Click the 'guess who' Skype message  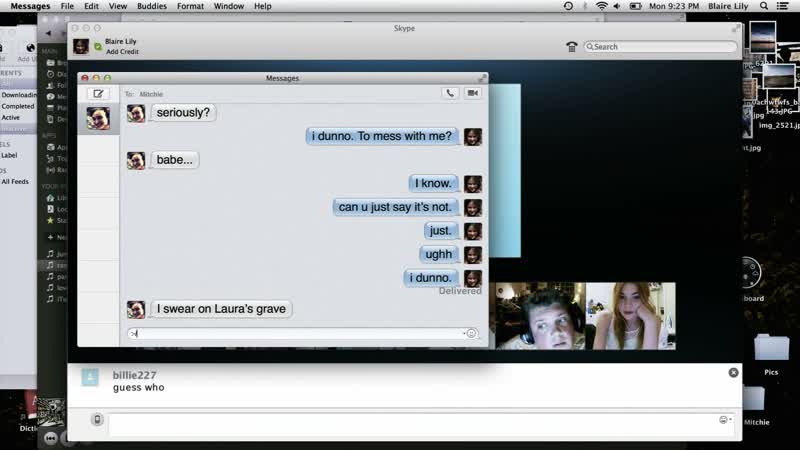[138, 388]
